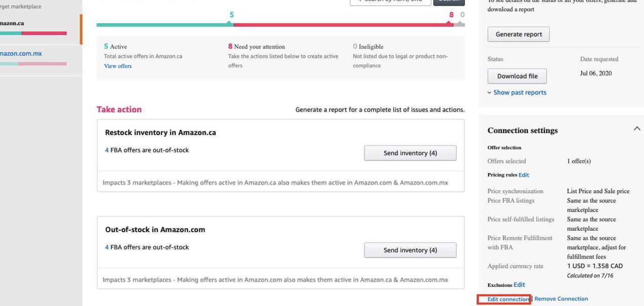Click the dark Search button
Viewport: 644px width, 306px height.
(450, 2)
